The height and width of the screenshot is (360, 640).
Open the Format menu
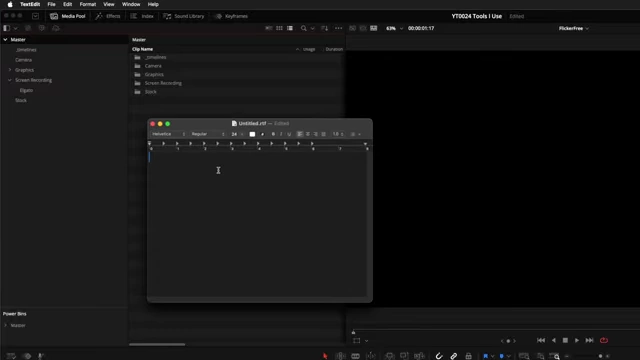pos(88,4)
